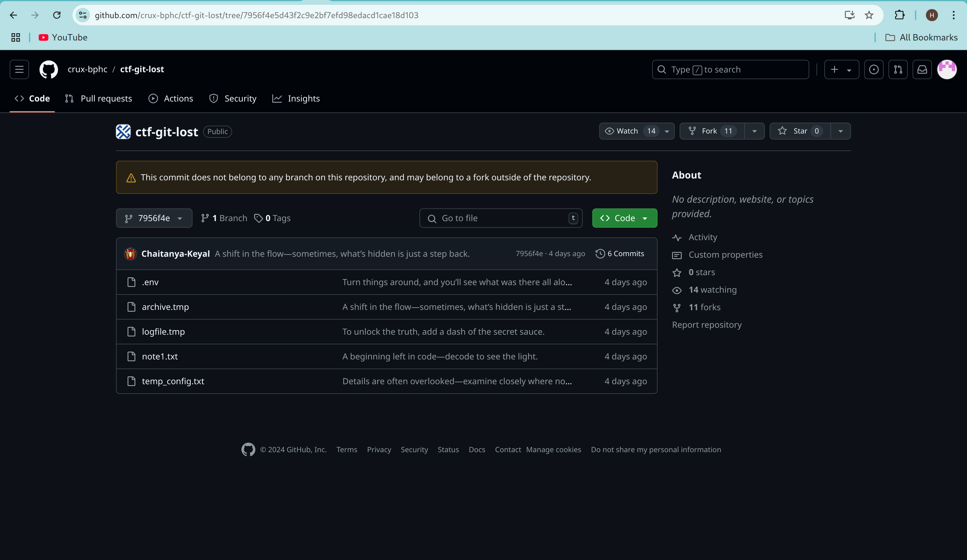Open the Issues icon in header

point(874,69)
